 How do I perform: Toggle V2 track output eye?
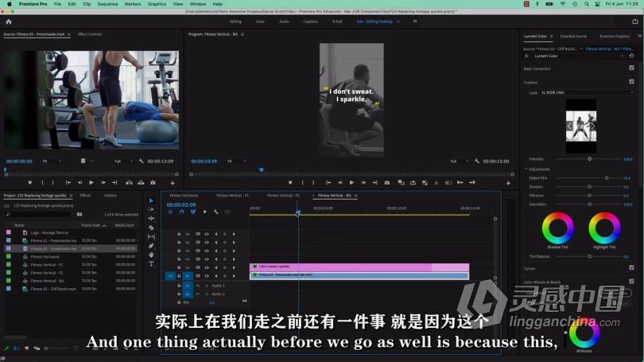pos(207,267)
